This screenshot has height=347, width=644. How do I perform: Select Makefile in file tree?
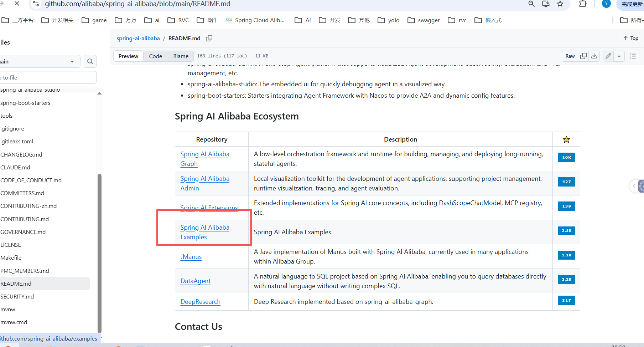point(11,257)
